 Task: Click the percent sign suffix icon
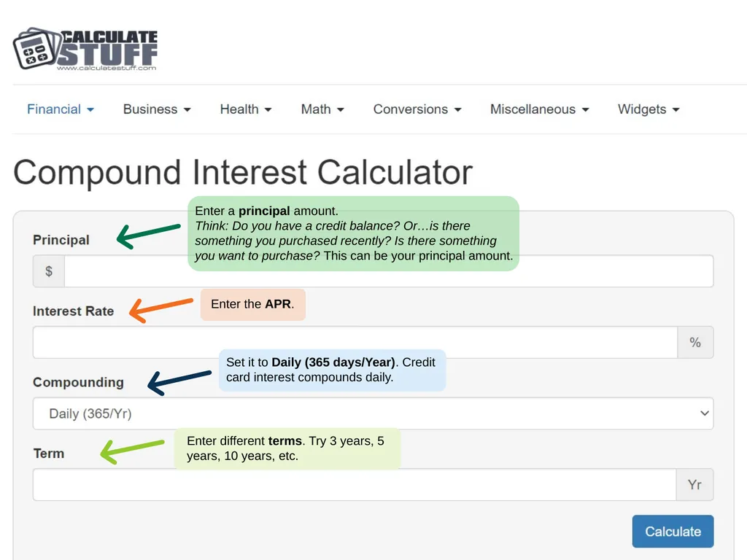pos(695,342)
